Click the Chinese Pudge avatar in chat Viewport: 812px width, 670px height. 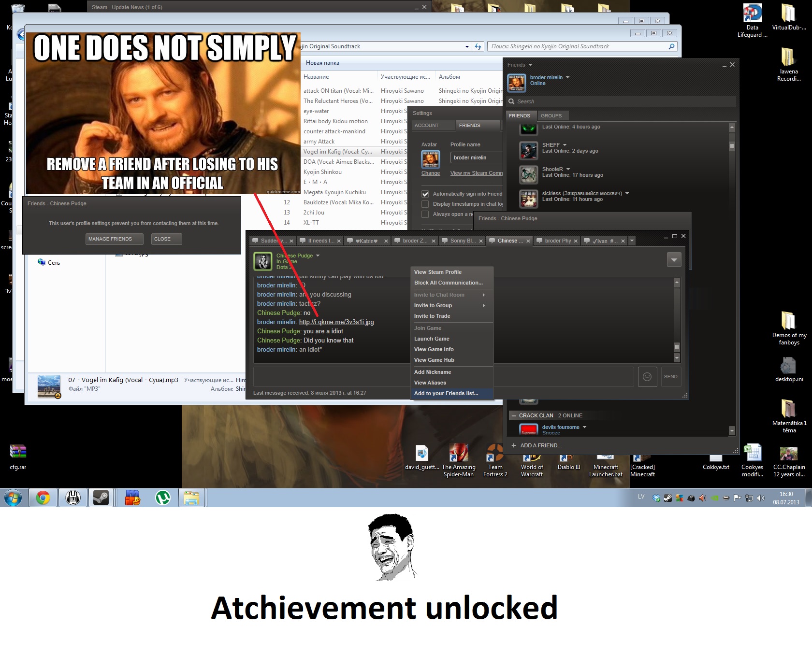263,261
